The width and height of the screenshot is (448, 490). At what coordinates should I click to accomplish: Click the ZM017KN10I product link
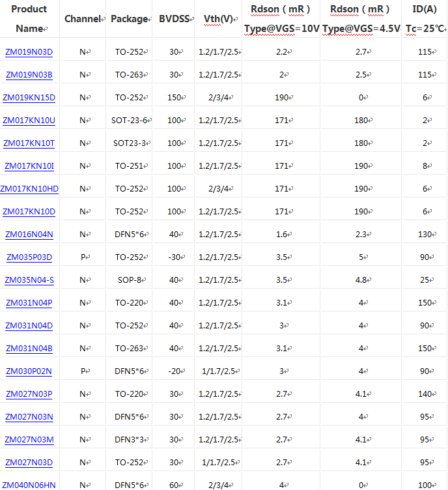click(29, 166)
